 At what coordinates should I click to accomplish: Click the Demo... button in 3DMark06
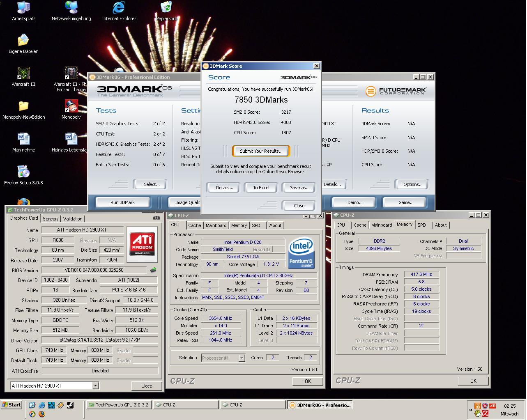(355, 202)
